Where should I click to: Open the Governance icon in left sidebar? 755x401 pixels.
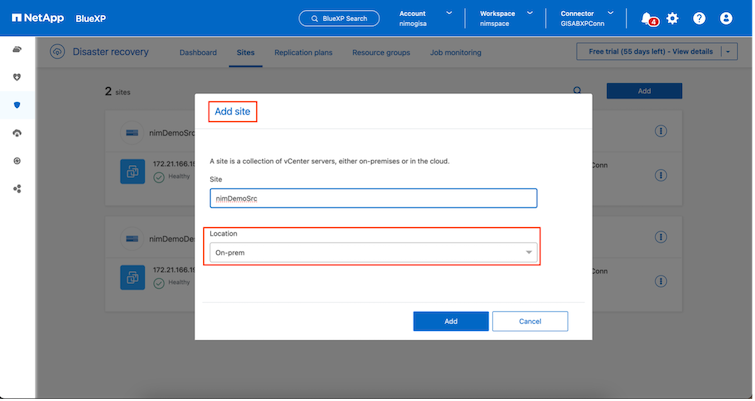(x=17, y=160)
